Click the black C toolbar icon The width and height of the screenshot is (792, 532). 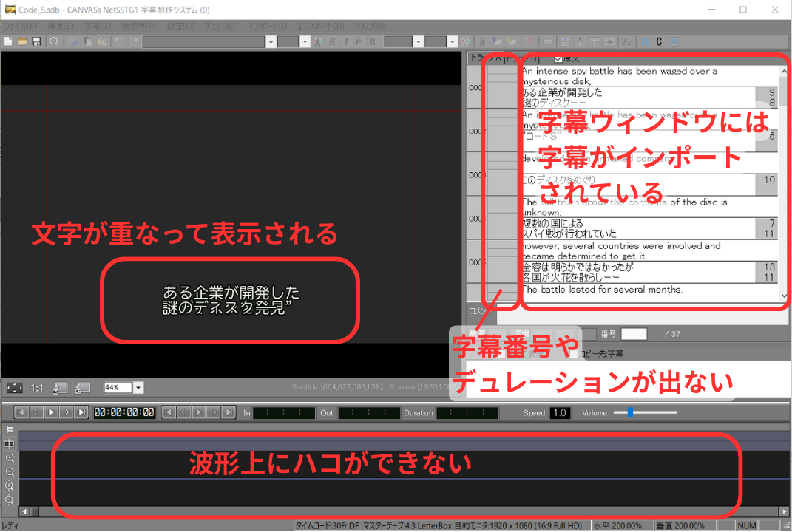pyautogui.click(x=659, y=41)
